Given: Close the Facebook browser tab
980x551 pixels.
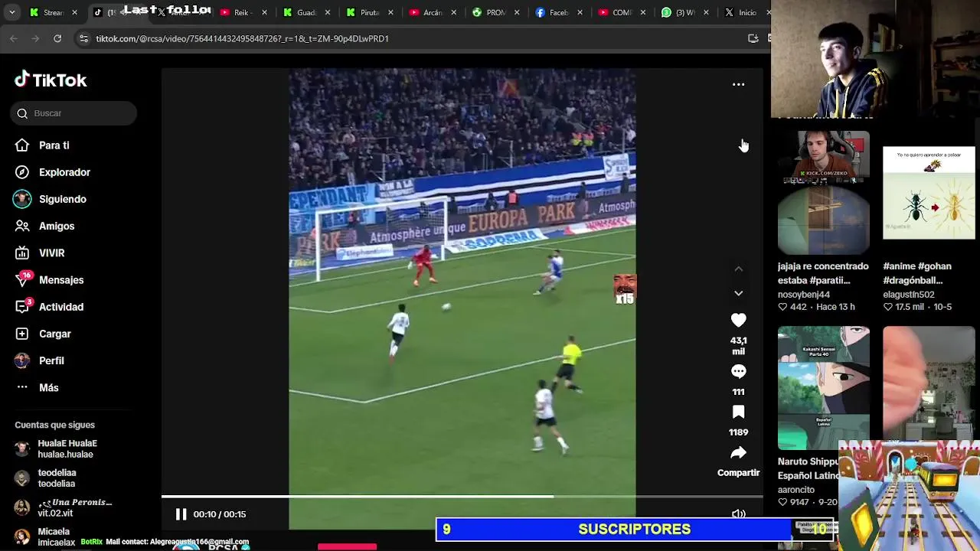Looking at the screenshot, I should tap(579, 12).
